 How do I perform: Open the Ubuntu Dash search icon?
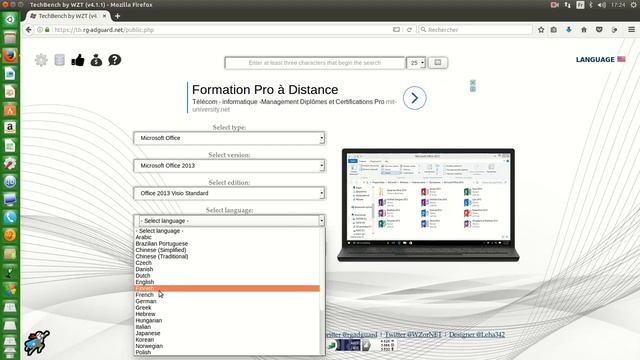pos(10,19)
